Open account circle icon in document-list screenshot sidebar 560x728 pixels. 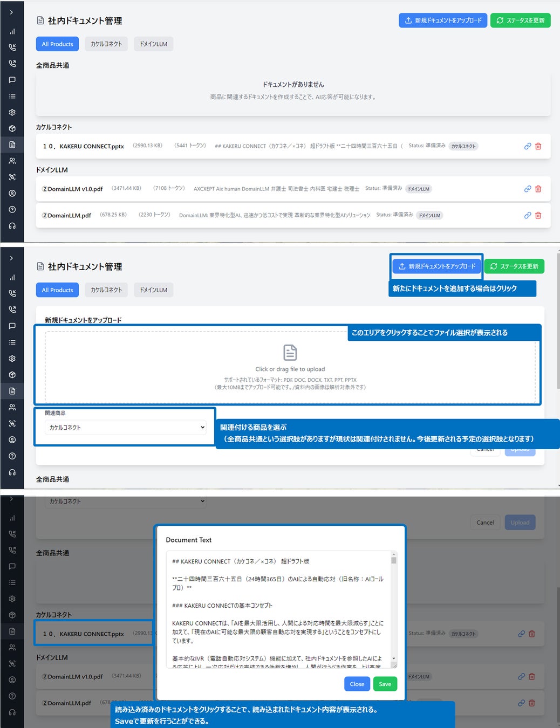click(12, 193)
